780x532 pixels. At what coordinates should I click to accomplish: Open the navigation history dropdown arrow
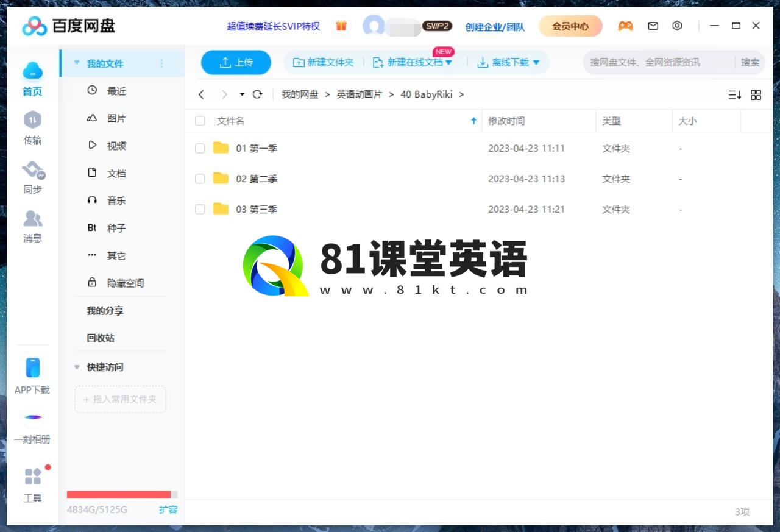(x=242, y=94)
